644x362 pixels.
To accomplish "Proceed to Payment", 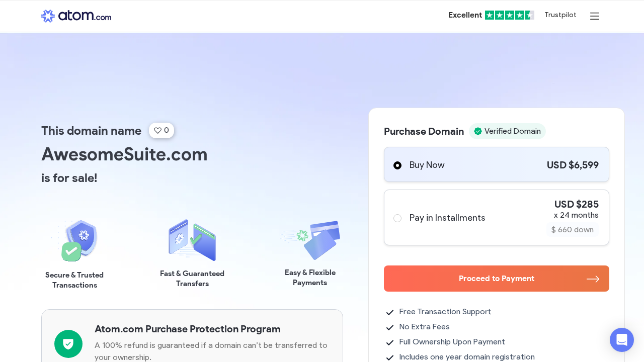I will (x=497, y=279).
